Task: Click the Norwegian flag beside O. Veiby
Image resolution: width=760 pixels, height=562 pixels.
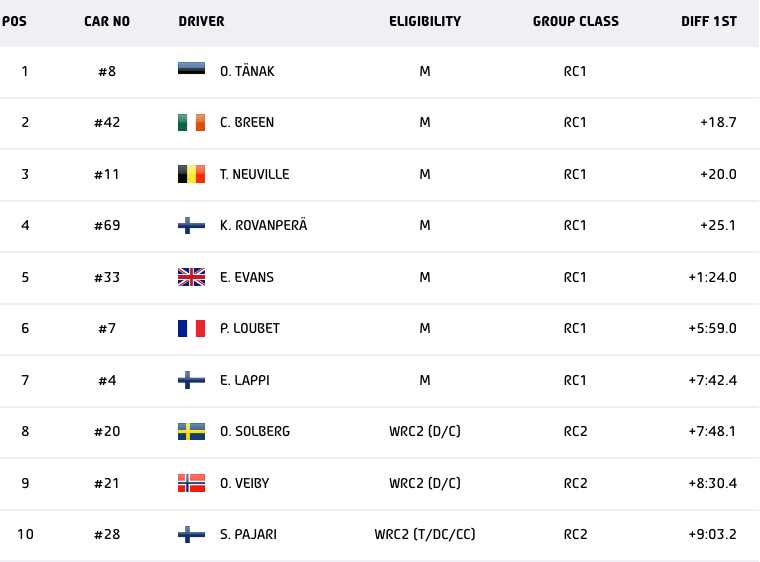Action: tap(191, 483)
